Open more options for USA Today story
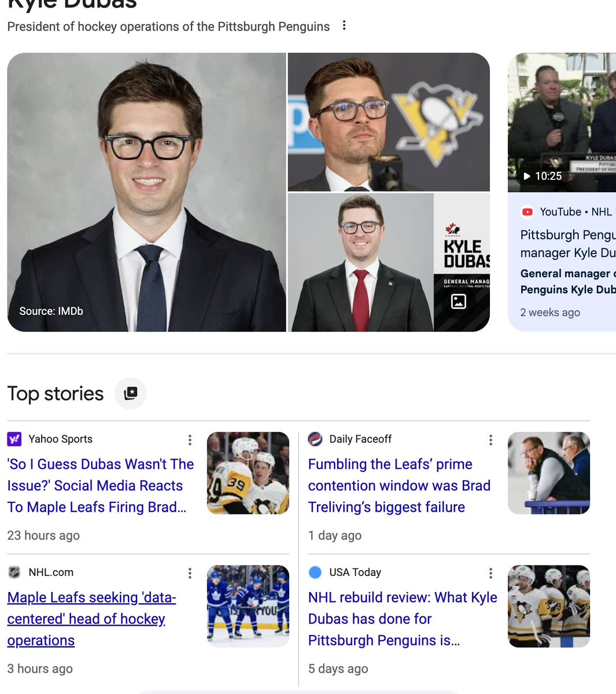Image resolution: width=616 pixels, height=694 pixels. pyautogui.click(x=490, y=573)
